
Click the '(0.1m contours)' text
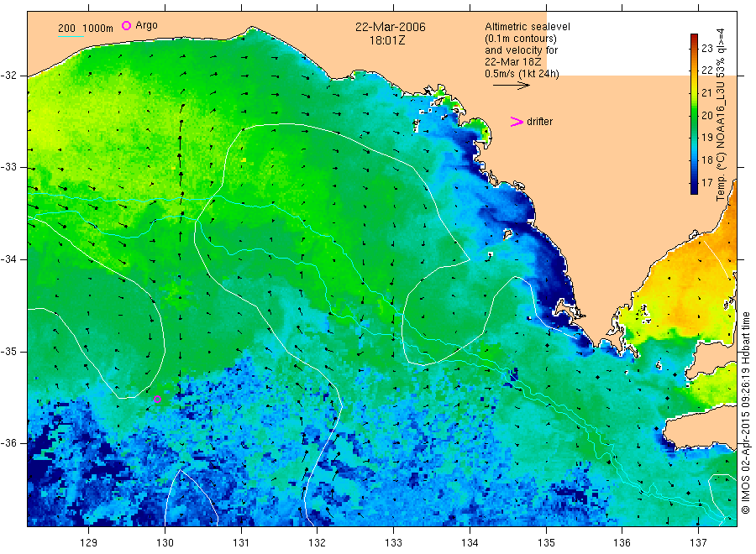(x=520, y=39)
